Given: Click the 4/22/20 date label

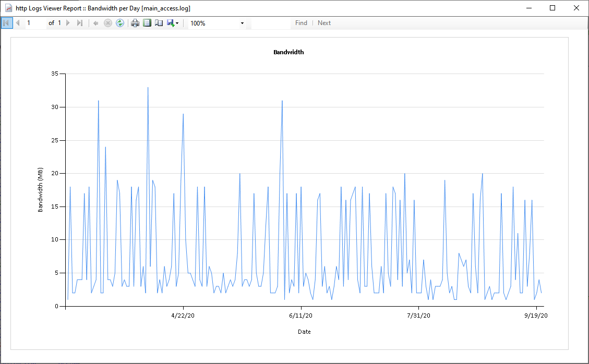Looking at the screenshot, I should 183,316.
